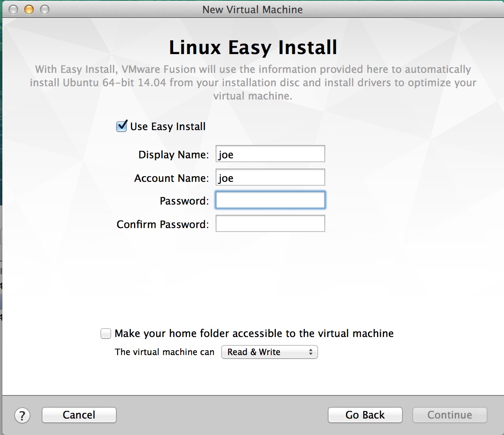Click "The virtual machine can" label
The image size is (504, 435).
coord(165,352)
